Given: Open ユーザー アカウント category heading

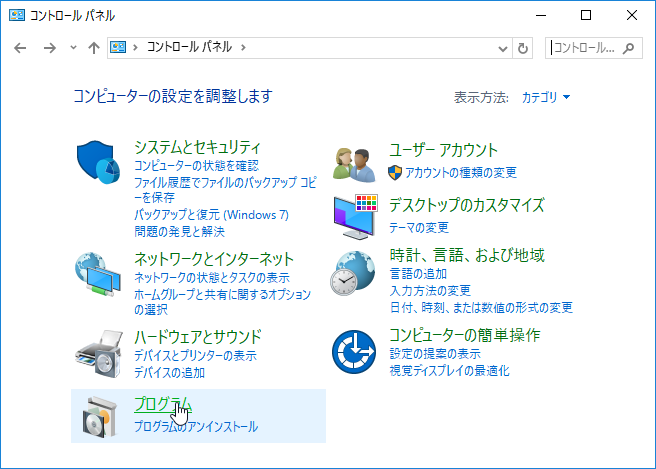Looking at the screenshot, I should point(443,150).
